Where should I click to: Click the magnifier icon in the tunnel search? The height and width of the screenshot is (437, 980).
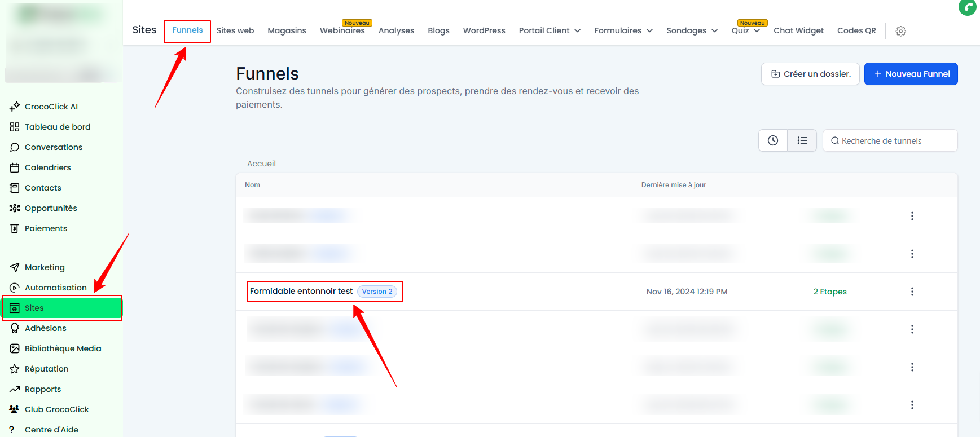pyautogui.click(x=835, y=141)
